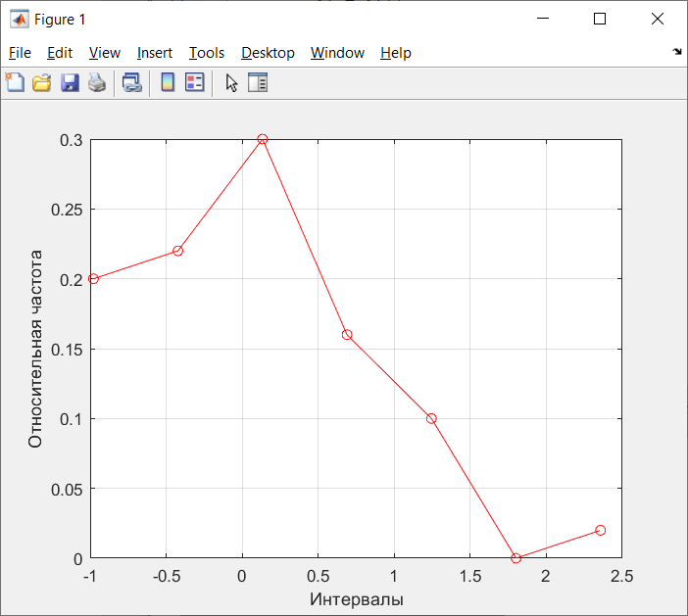Select the first data marker at x equals -1
Image resolution: width=688 pixels, height=616 pixels.
click(93, 278)
